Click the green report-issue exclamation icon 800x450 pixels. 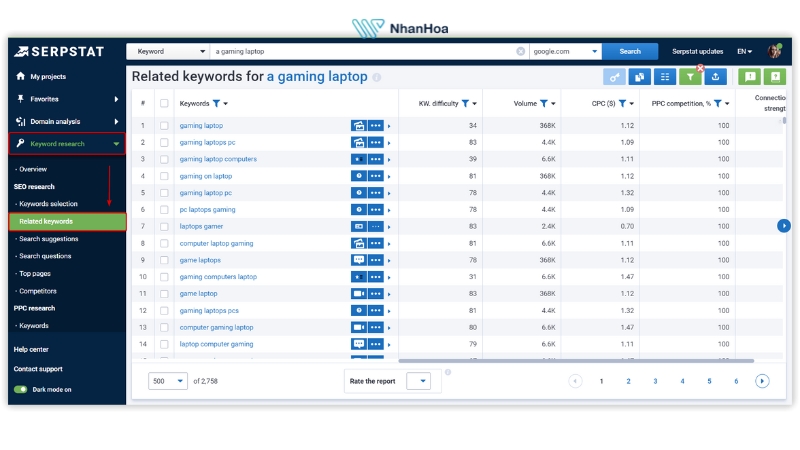[x=750, y=77]
